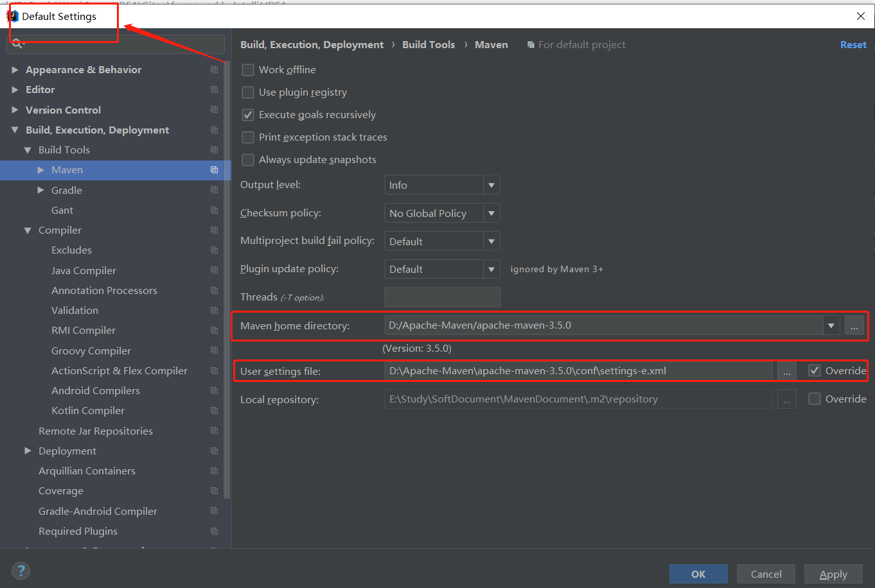Viewport: 875px width, 588px height.
Task: Click project-level icon beside Annotation Processors
Action: tap(215, 290)
